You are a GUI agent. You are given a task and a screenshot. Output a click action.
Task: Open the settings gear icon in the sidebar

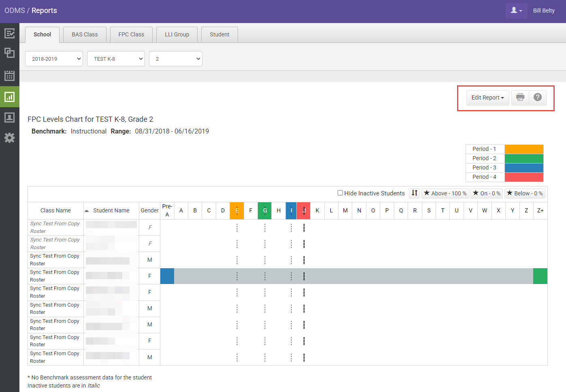[x=10, y=138]
